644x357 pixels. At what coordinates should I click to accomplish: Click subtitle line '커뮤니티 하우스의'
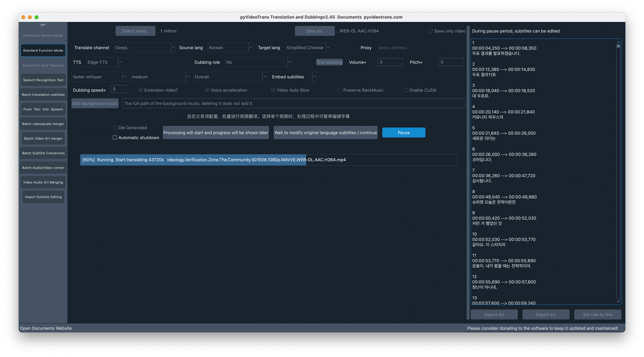[x=488, y=117]
